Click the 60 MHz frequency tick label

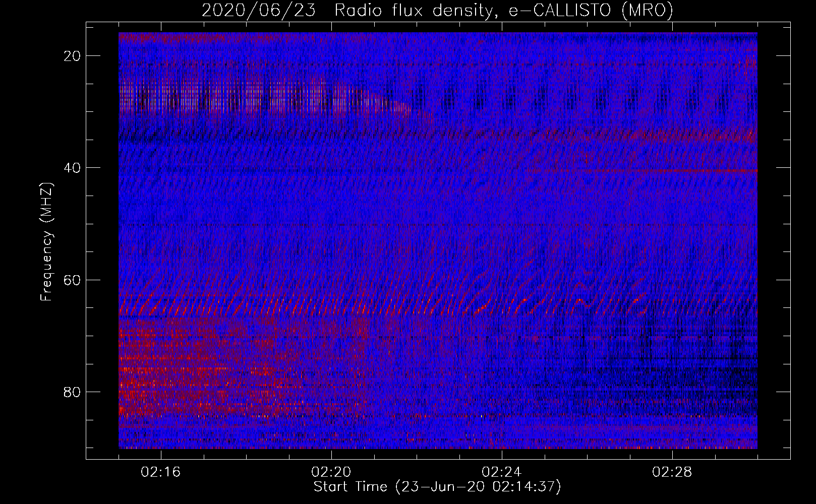coord(73,280)
